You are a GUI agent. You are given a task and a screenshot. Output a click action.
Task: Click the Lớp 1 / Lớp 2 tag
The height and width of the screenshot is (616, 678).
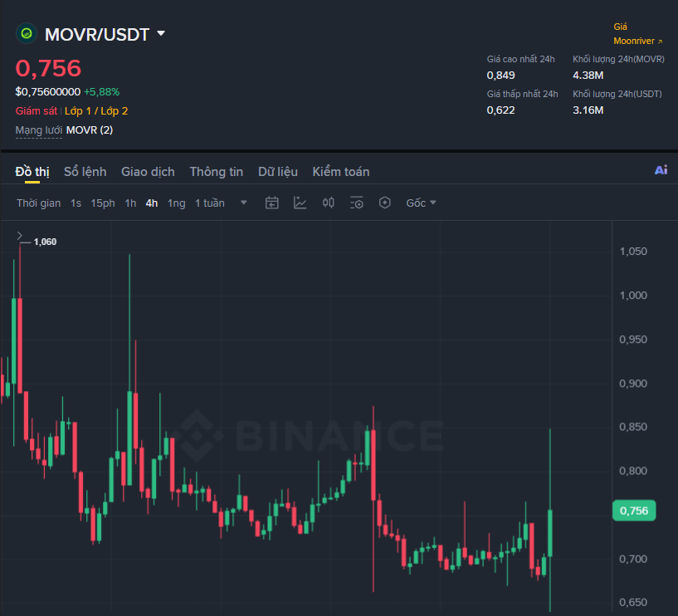pyautogui.click(x=96, y=111)
